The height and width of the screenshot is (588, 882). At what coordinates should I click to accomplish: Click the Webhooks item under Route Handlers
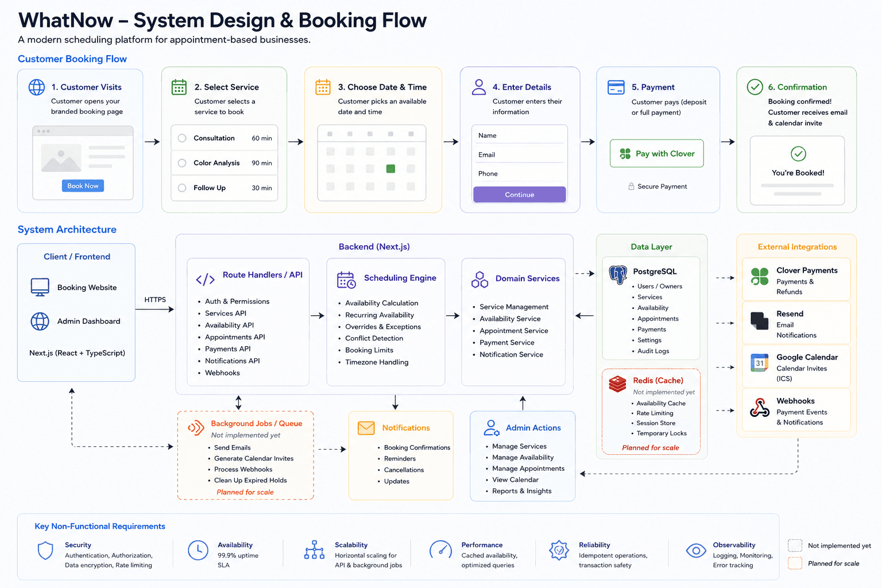pos(222,373)
